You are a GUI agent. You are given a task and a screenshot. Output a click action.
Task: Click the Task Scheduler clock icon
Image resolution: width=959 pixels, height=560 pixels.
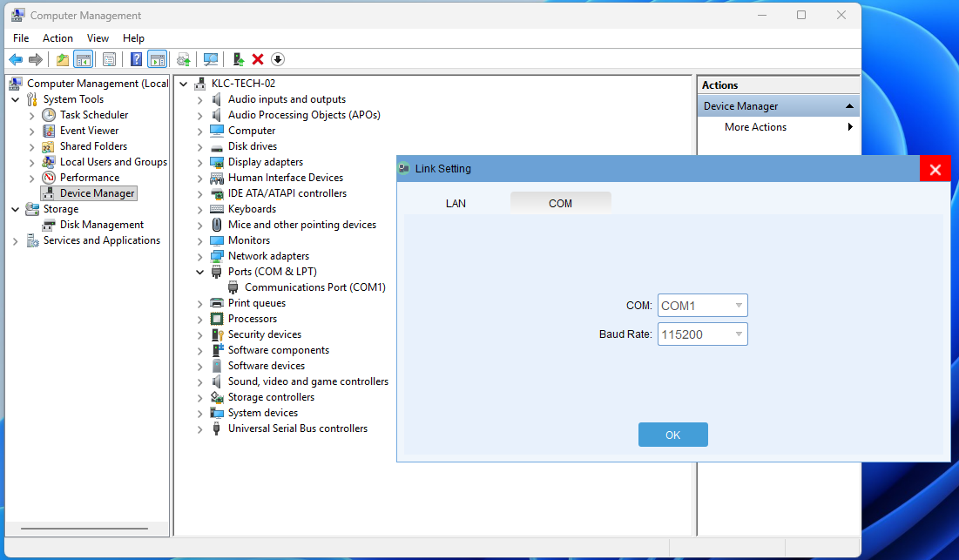[49, 115]
